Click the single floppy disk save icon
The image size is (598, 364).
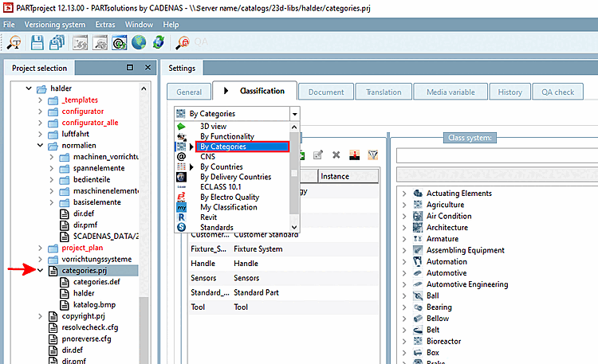click(x=37, y=42)
